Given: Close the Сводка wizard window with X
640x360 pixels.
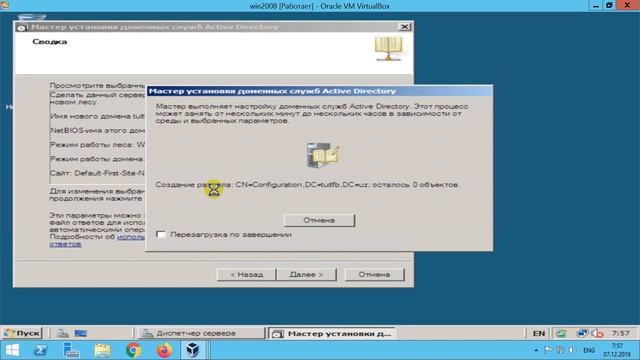Looking at the screenshot, I should click(404, 27).
